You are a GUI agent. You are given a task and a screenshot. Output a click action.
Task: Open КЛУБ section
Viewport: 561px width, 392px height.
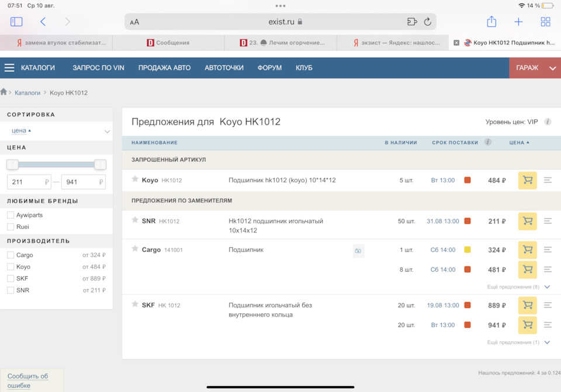click(x=304, y=68)
